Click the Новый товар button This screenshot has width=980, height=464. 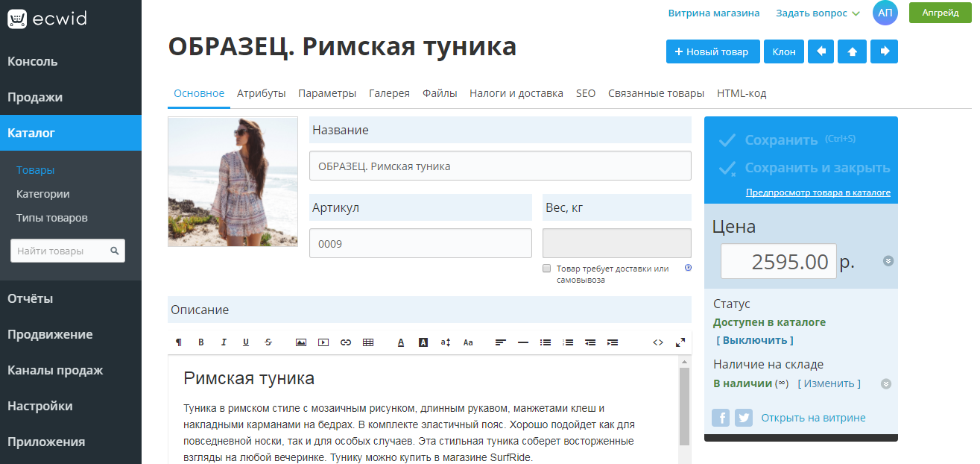[x=712, y=51]
